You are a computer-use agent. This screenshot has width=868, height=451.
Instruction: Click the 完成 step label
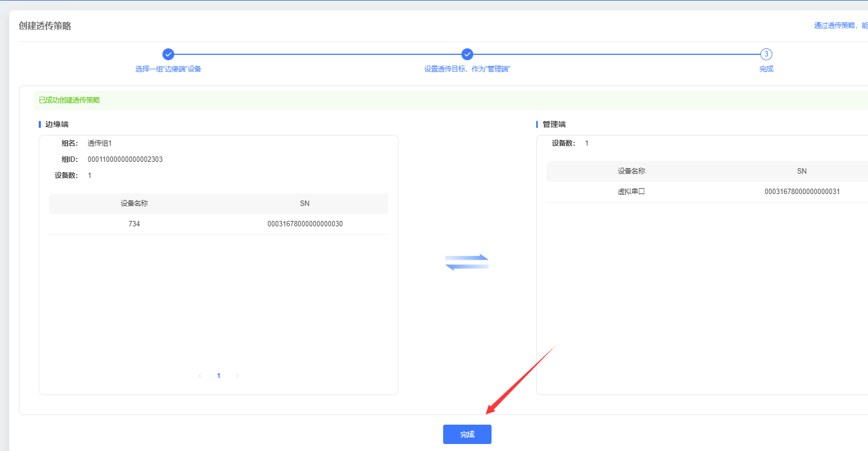tap(766, 69)
